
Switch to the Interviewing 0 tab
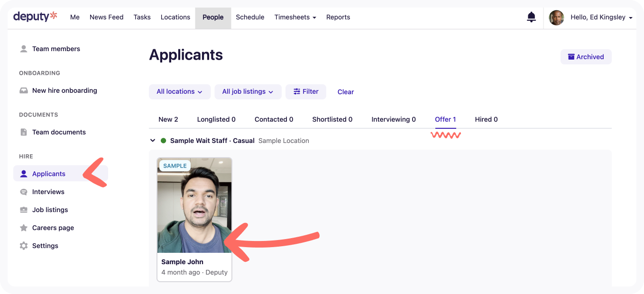point(394,119)
